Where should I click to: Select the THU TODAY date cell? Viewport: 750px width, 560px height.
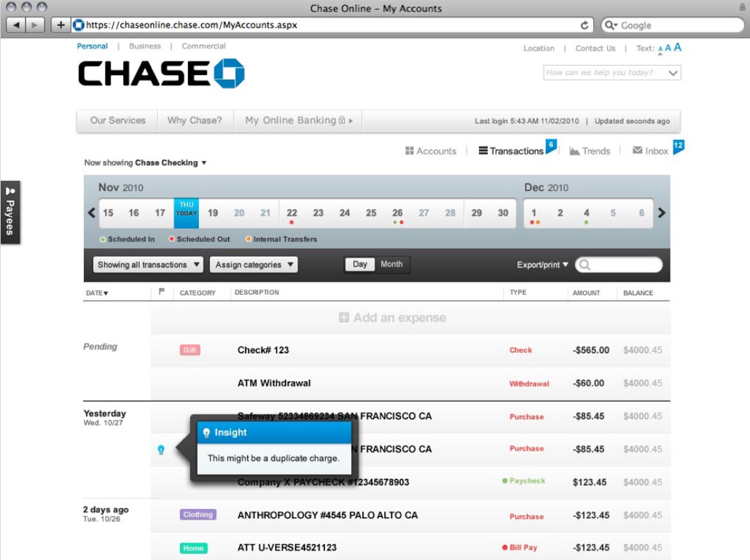click(186, 214)
